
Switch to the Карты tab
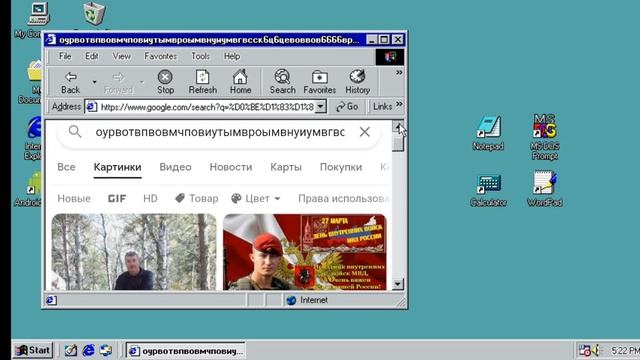click(286, 167)
